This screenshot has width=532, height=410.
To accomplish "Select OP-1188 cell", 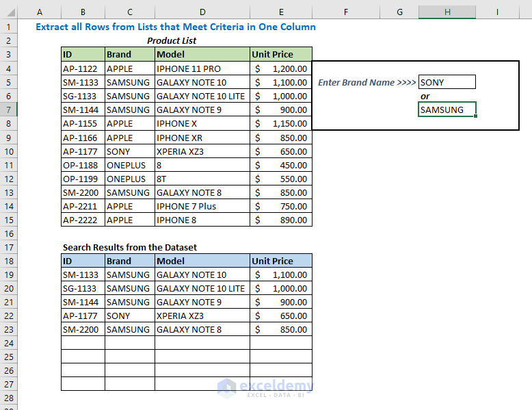I will [83, 165].
